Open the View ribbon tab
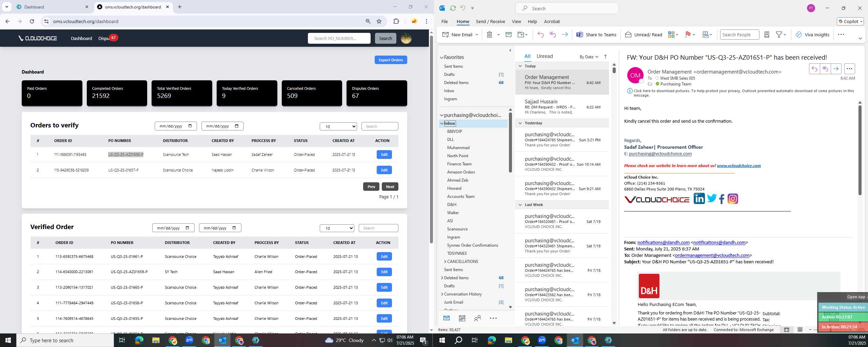The image size is (868, 347). [x=516, y=21]
